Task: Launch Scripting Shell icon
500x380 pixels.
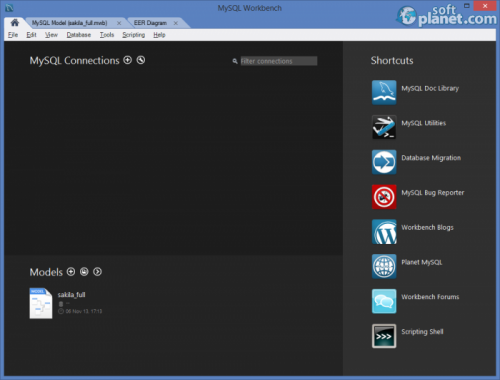Action: pos(384,336)
